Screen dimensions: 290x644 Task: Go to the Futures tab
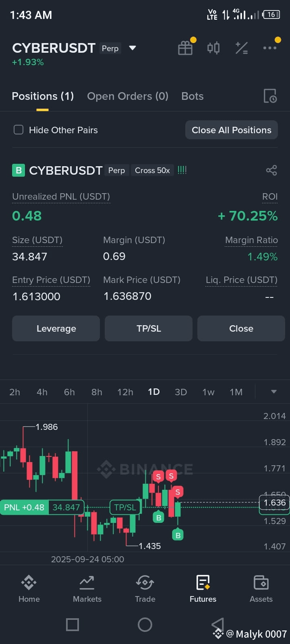coord(203,588)
